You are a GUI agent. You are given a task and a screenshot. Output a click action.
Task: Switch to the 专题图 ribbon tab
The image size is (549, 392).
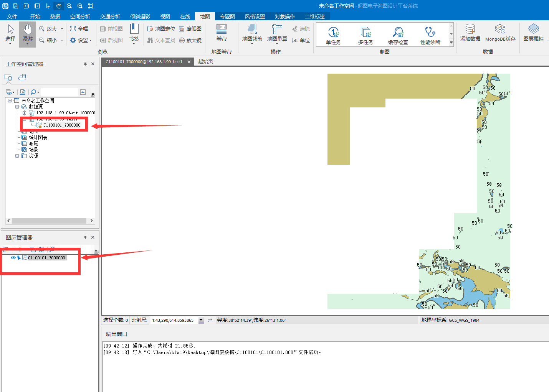[227, 16]
